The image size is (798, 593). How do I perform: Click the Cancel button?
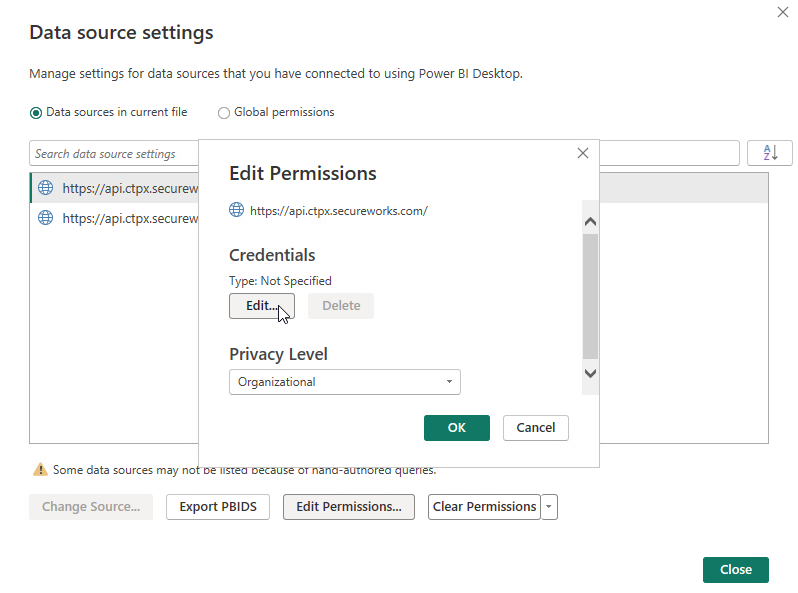[x=535, y=428]
